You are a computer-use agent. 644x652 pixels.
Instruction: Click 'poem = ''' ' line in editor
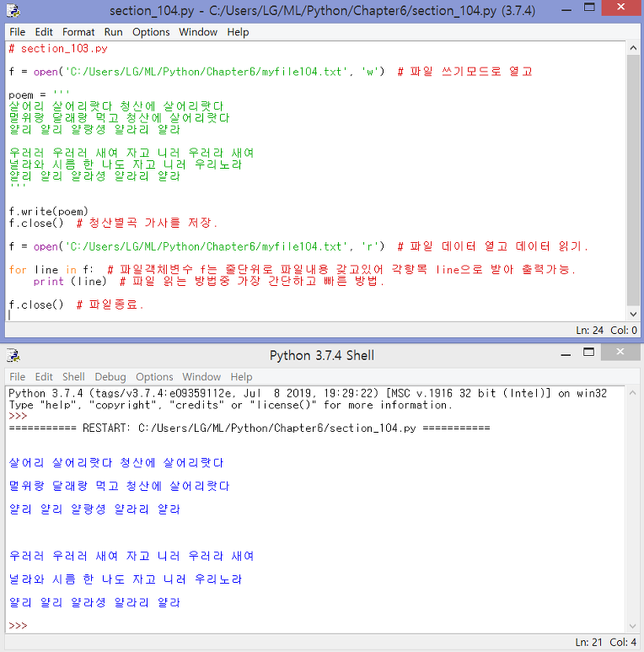click(39, 94)
